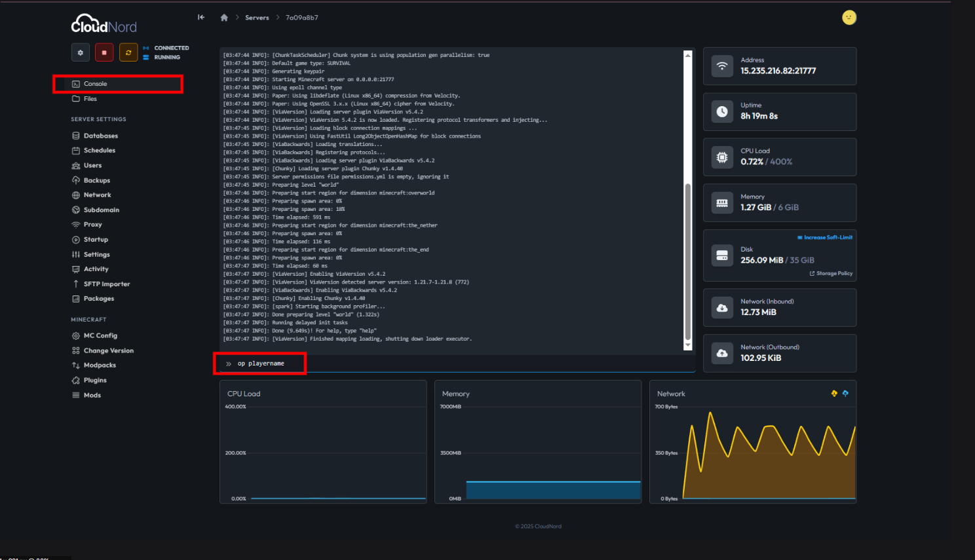The image size is (975, 560).
Task: Click the Modpacks icon in sidebar
Action: pos(76,365)
